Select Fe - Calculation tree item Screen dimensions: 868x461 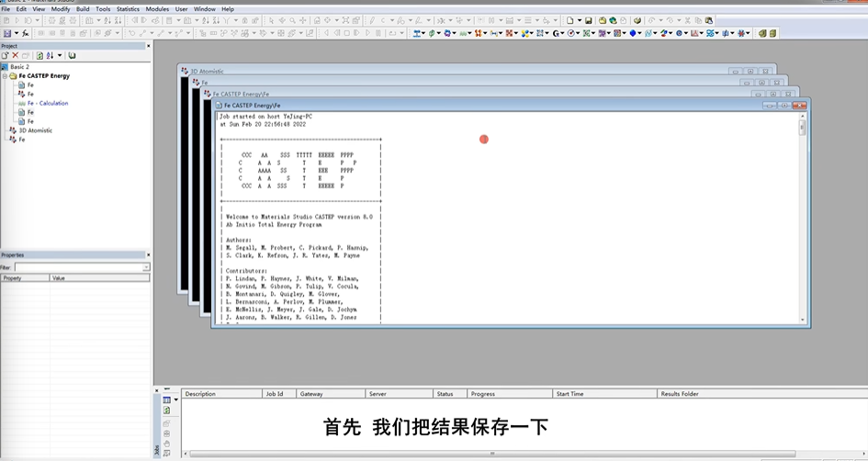pos(48,103)
